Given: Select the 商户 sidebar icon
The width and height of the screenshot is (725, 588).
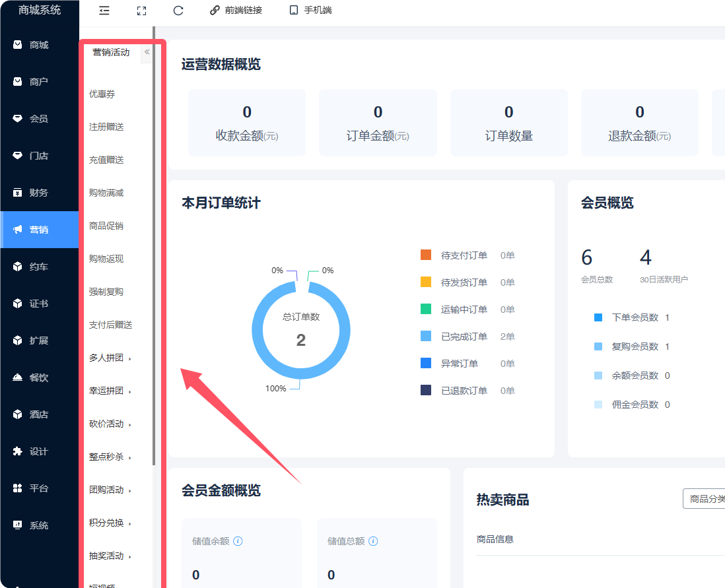Looking at the screenshot, I should [40, 81].
